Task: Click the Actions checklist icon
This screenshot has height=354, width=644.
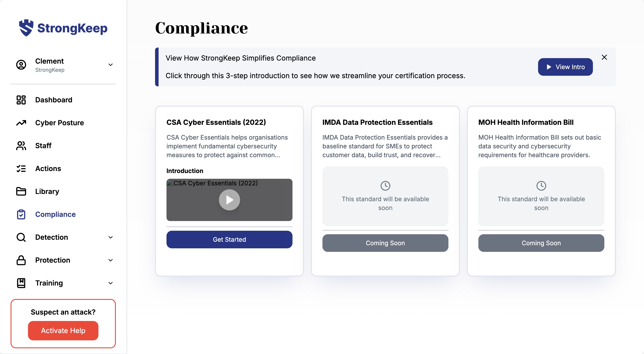Action: pyautogui.click(x=21, y=169)
